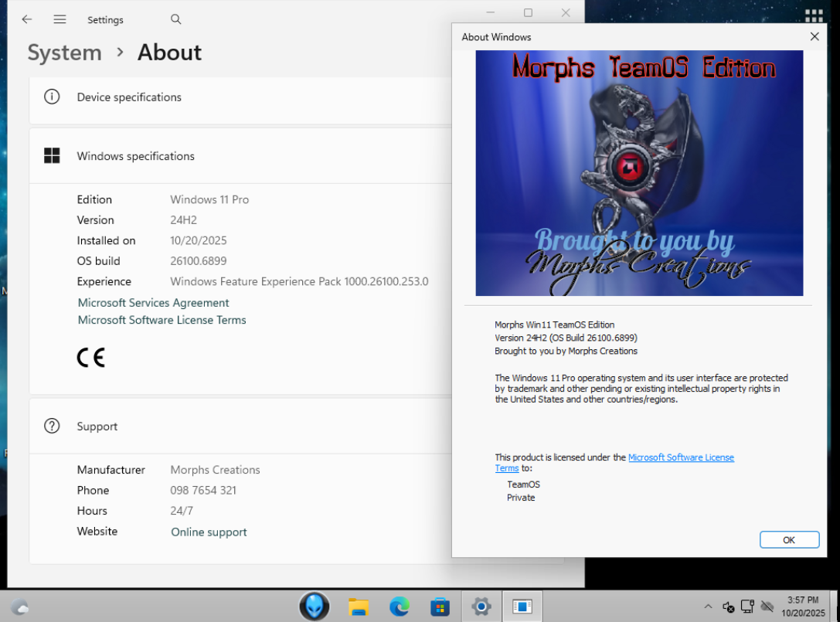Select the OS build value 26100.6899
Viewport: 840px width, 622px height.
(198, 261)
